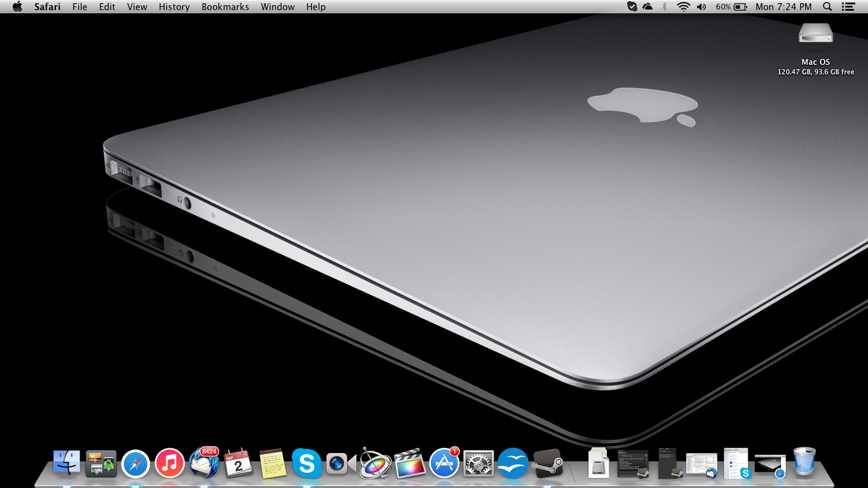Open Calendar showing Sep 2

tap(238, 463)
